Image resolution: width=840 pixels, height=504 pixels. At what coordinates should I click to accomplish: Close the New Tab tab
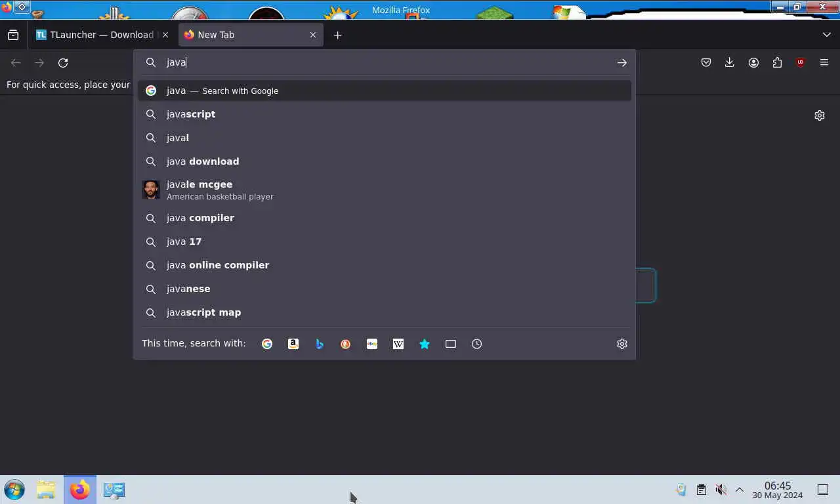click(x=313, y=35)
